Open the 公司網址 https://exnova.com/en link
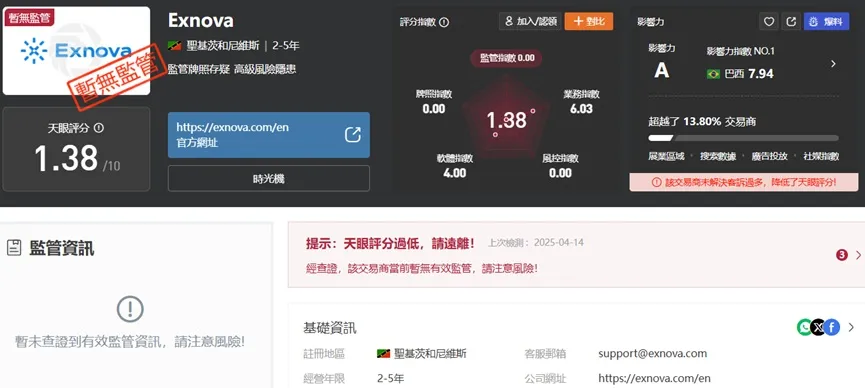 (654, 379)
